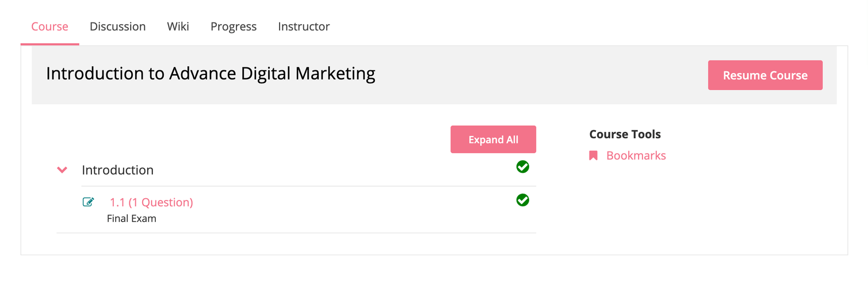Open the Bookmarks link
Image resolution: width=868 pixels, height=295 pixels.
pyautogui.click(x=636, y=156)
